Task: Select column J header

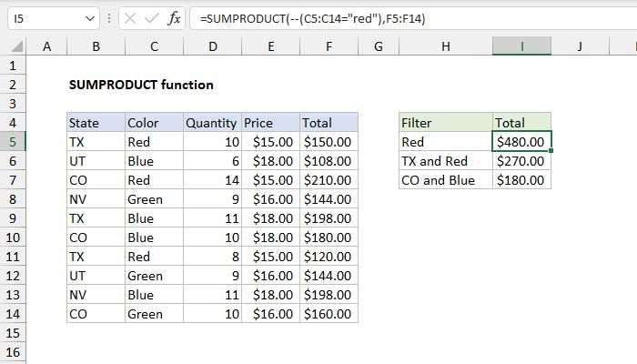Action: point(581,46)
